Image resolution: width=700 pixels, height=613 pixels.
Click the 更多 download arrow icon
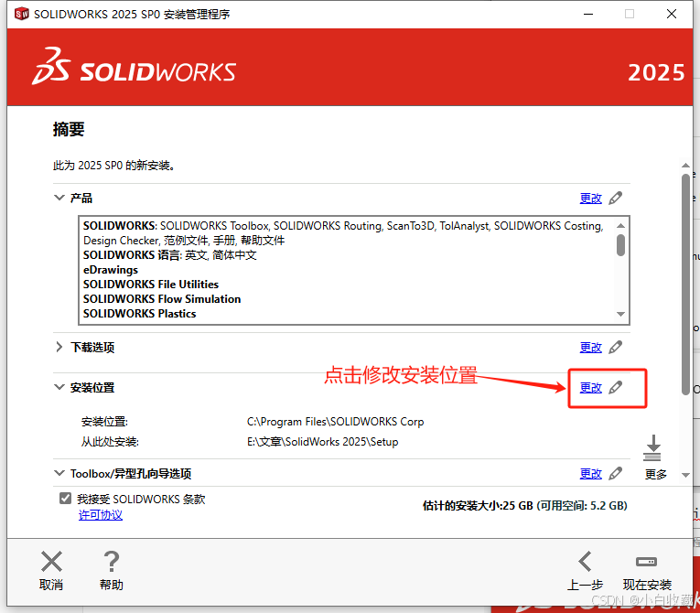pyautogui.click(x=652, y=447)
